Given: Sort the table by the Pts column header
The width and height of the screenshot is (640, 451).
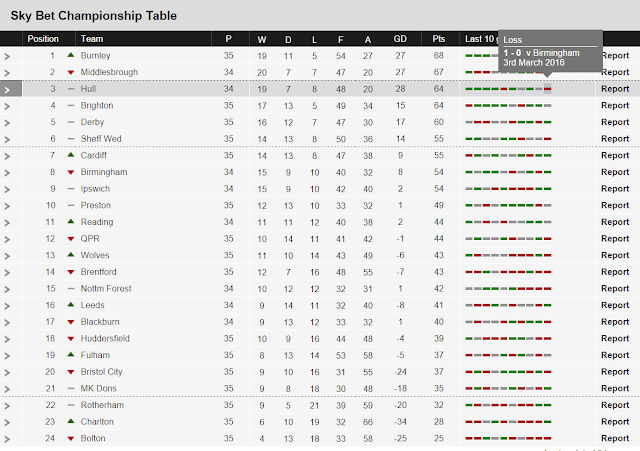Looking at the screenshot, I should coord(439,39).
